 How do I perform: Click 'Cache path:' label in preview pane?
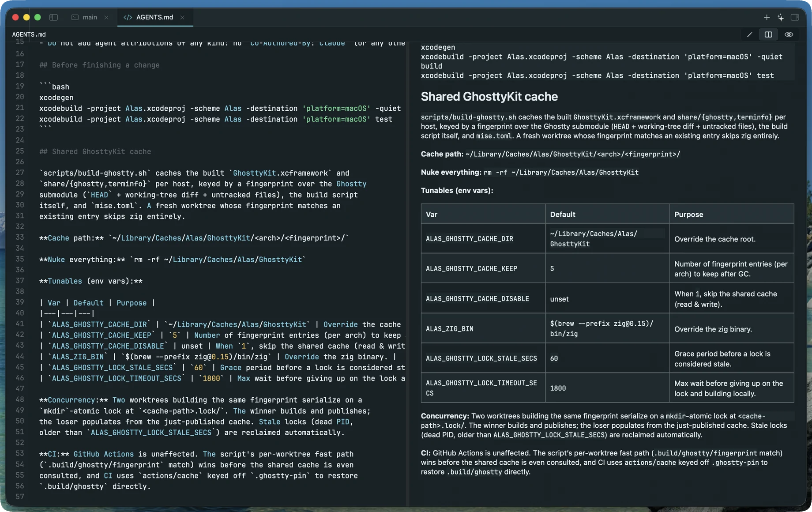[442, 154]
